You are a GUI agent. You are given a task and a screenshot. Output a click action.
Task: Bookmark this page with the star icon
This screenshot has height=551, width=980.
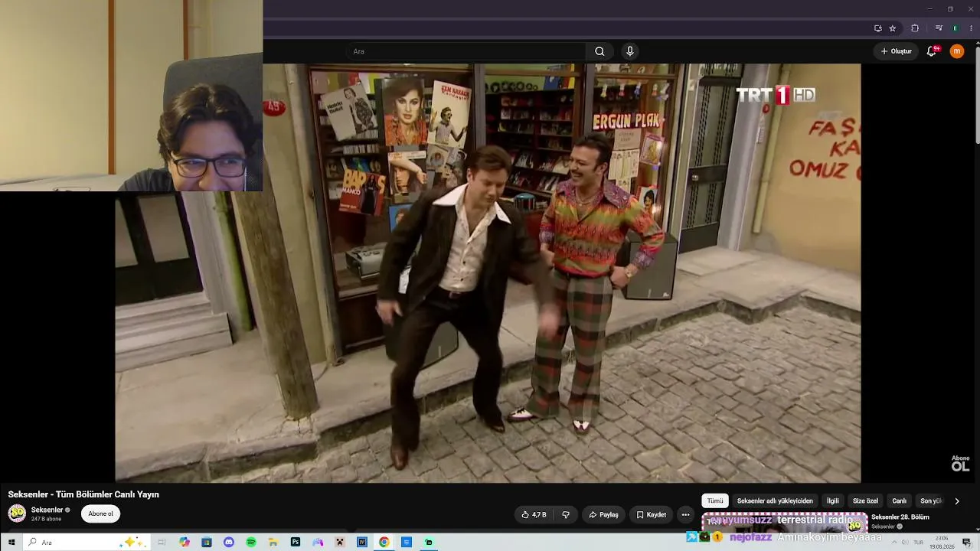point(893,28)
